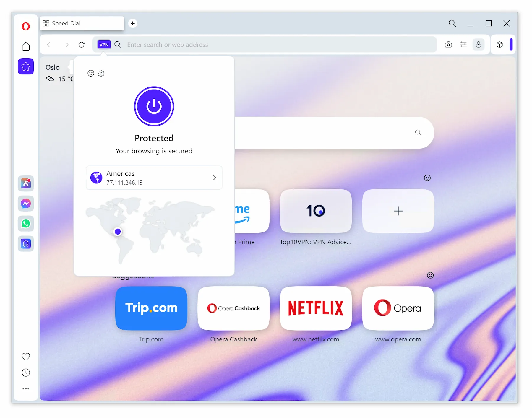Click the Americas globe icon
The height and width of the screenshot is (418, 532).
pos(96,178)
